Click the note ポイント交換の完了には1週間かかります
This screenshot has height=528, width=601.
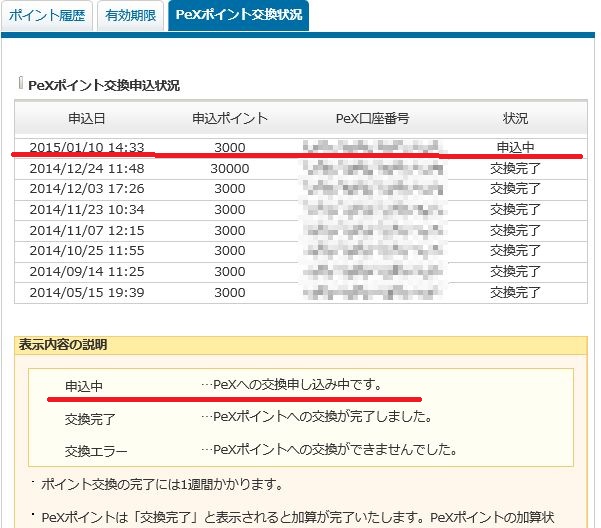click(x=162, y=485)
